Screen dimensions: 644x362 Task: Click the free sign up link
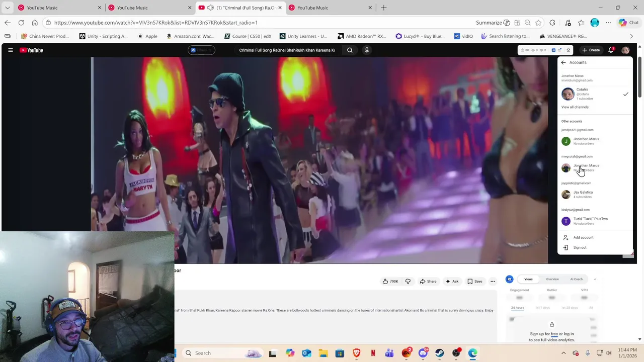[554, 334]
